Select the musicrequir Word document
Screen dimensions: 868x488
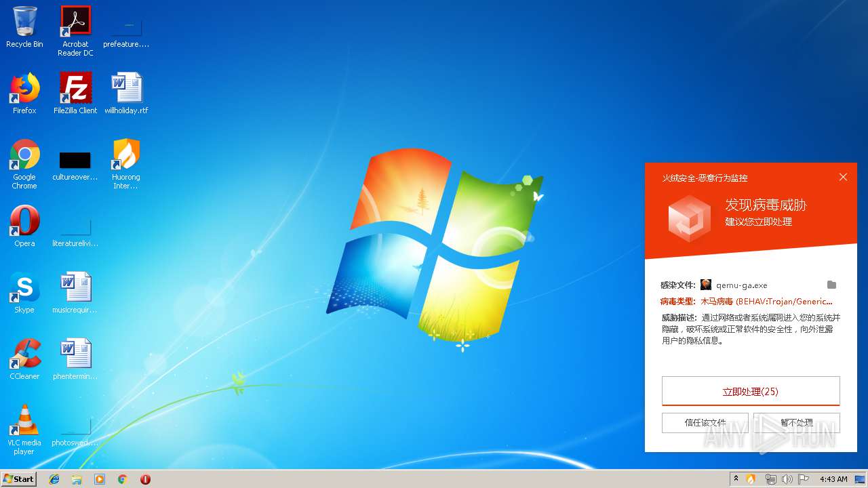pyautogui.click(x=75, y=293)
